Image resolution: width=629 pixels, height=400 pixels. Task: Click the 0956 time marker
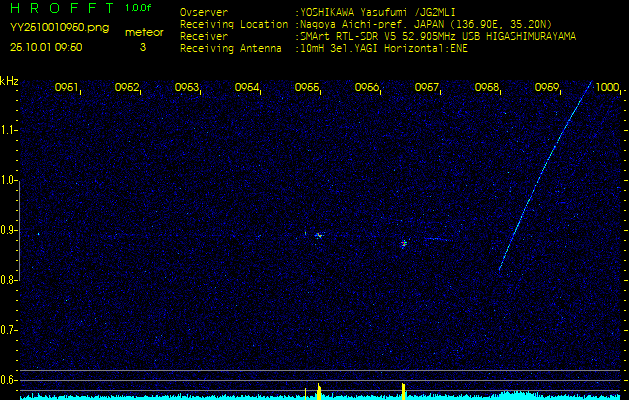click(x=366, y=87)
